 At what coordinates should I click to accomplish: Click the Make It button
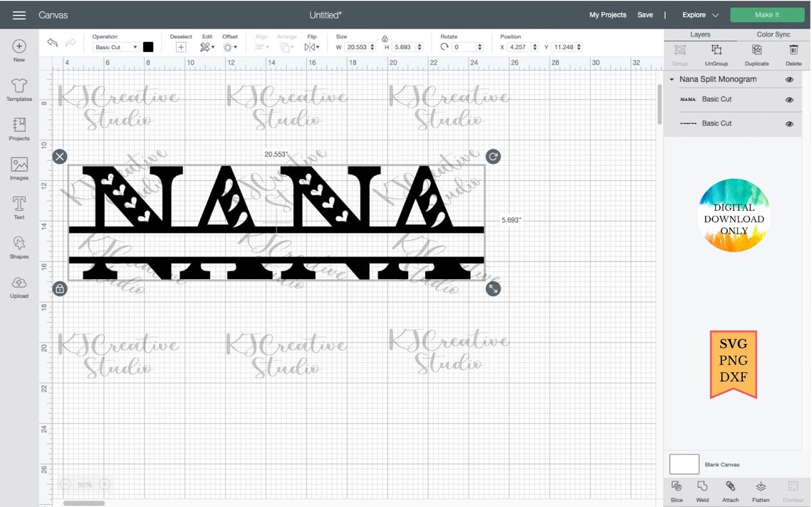point(768,14)
